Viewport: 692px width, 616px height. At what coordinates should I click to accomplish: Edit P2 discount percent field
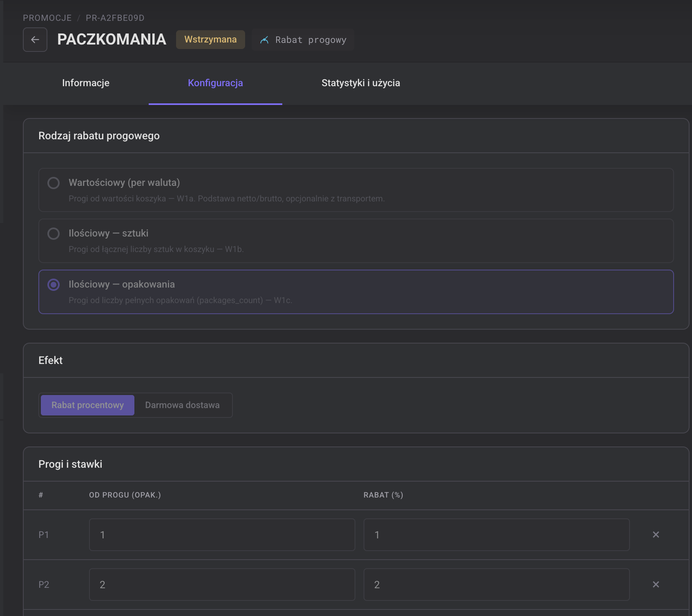point(496,585)
